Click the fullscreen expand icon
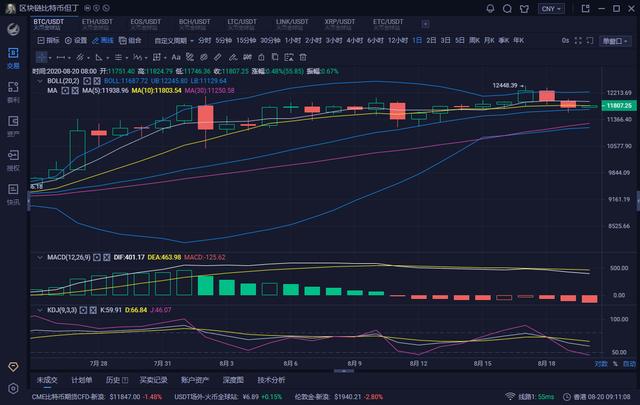Viewport: 640px width, 405px height. pos(578,40)
